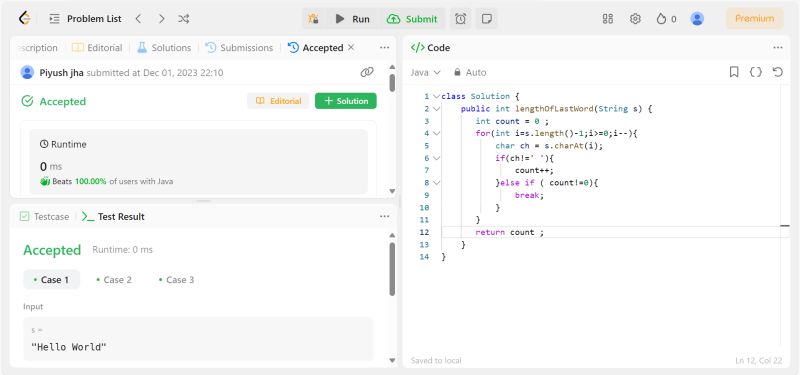Viewport: 800px width, 375px height.
Task: Open the Problem List panel
Action: (85, 19)
